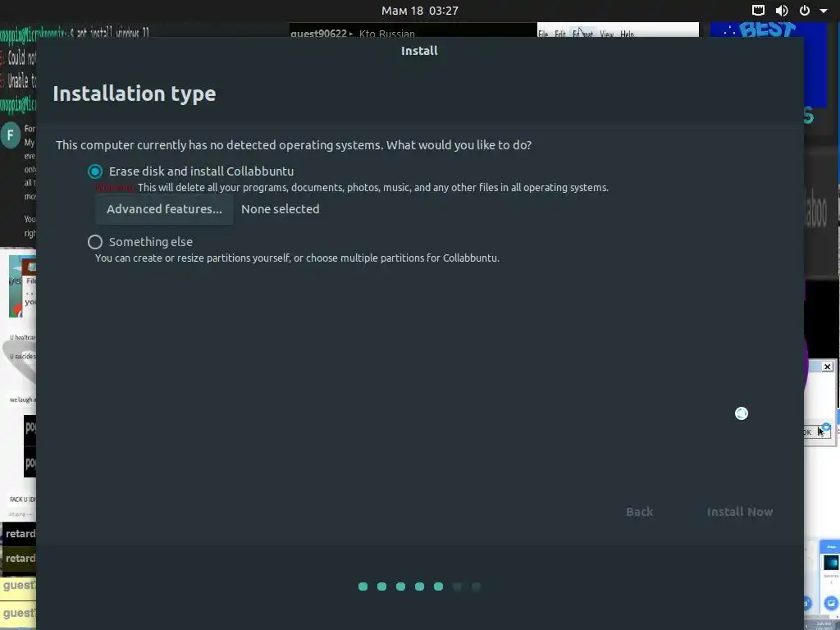This screenshot has height=630, width=840.
Task: Click the guest90622 username in background chat
Action: (x=318, y=34)
